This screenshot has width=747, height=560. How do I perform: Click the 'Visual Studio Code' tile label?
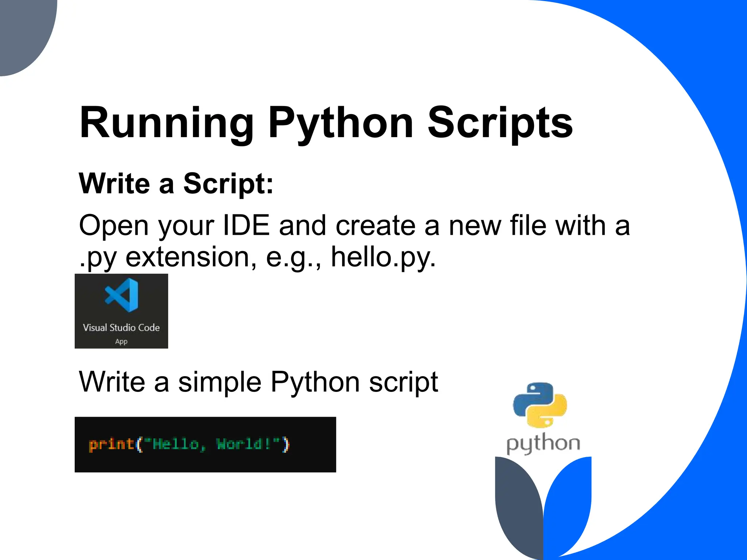tap(121, 327)
